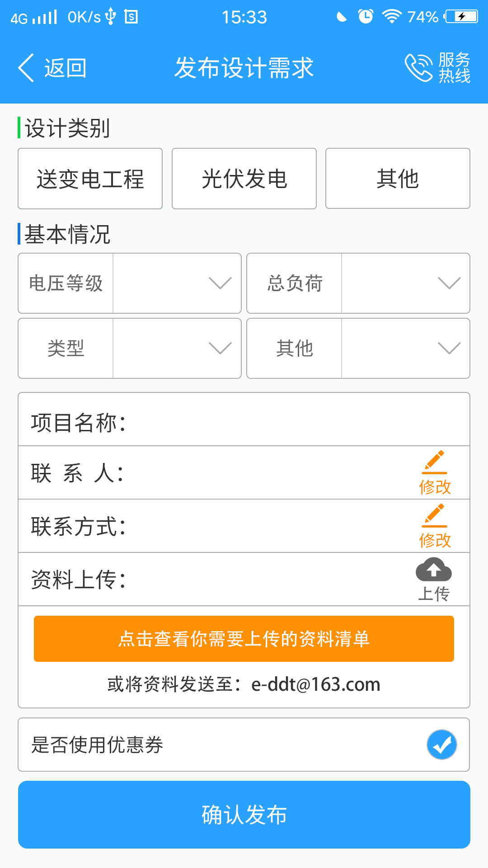Image resolution: width=488 pixels, height=868 pixels.
Task: Open the service hotline phone icon
Action: pyautogui.click(x=418, y=68)
